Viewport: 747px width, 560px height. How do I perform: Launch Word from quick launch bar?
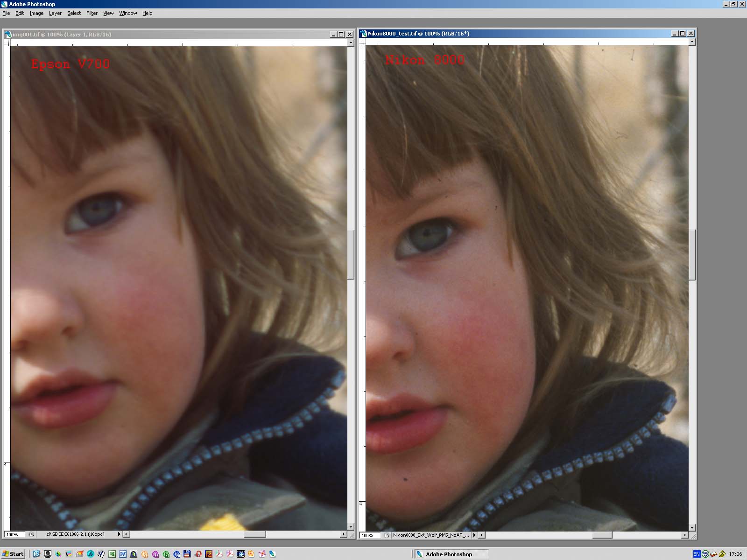point(123,554)
